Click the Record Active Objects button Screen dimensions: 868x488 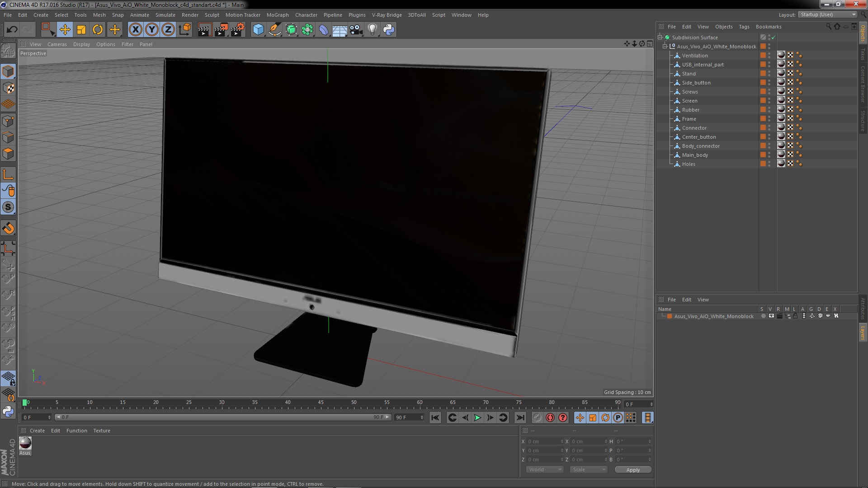tap(537, 418)
